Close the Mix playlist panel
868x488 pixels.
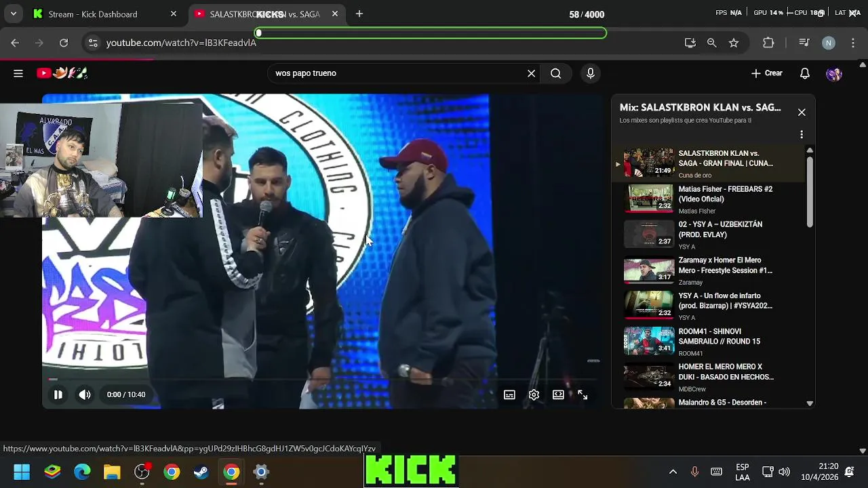[x=802, y=112]
